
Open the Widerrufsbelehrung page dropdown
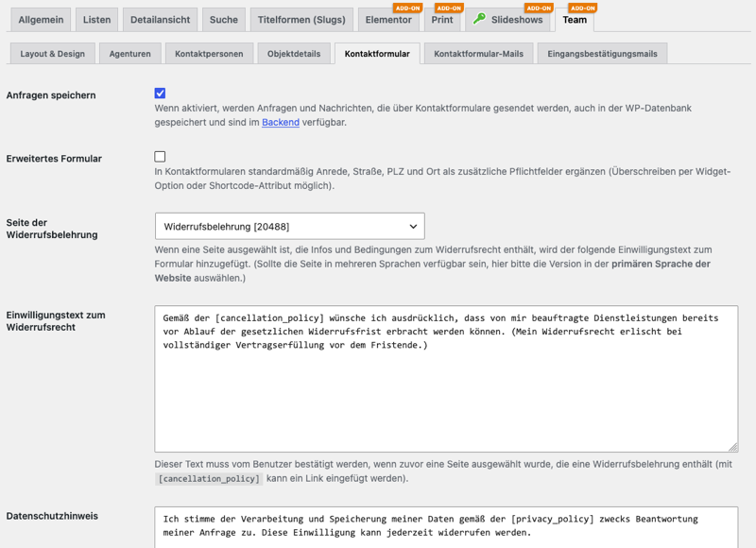[290, 226]
